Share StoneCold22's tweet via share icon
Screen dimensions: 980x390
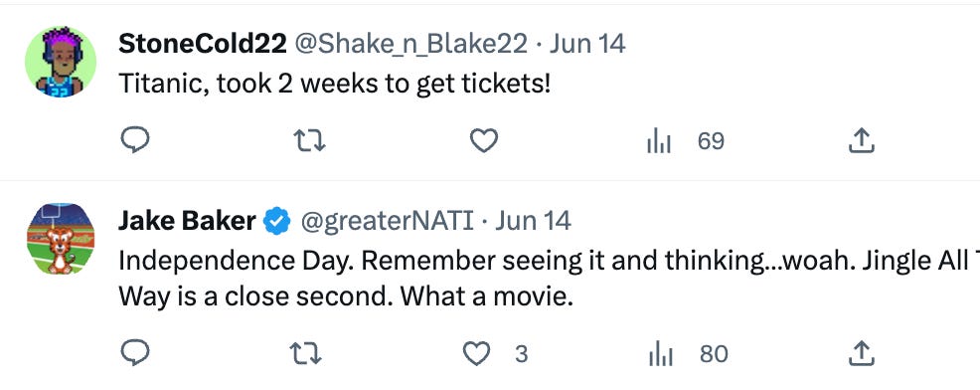pyautogui.click(x=862, y=141)
